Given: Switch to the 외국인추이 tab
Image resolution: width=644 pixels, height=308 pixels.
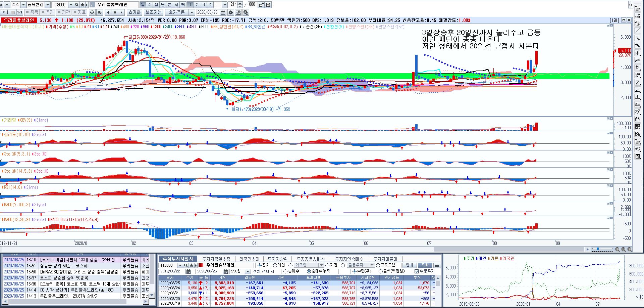Looking at the screenshot, I should pyautogui.click(x=249, y=259).
